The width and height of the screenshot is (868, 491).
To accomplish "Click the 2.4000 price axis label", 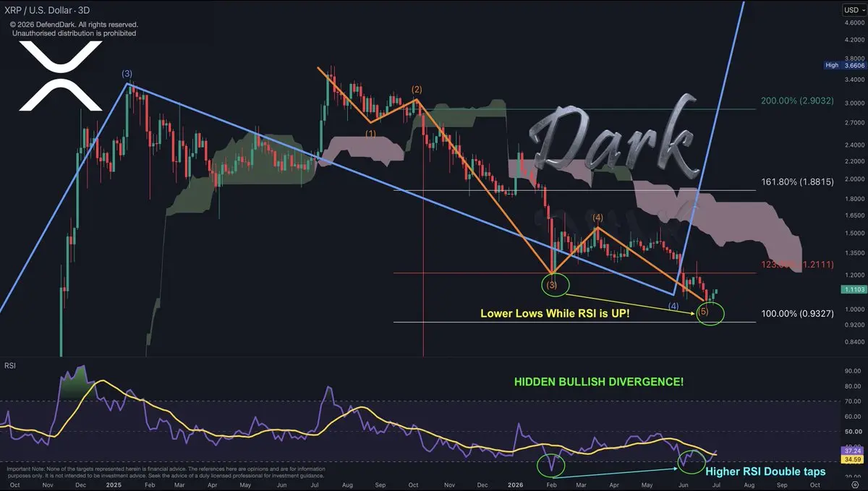I will pos(853,146).
